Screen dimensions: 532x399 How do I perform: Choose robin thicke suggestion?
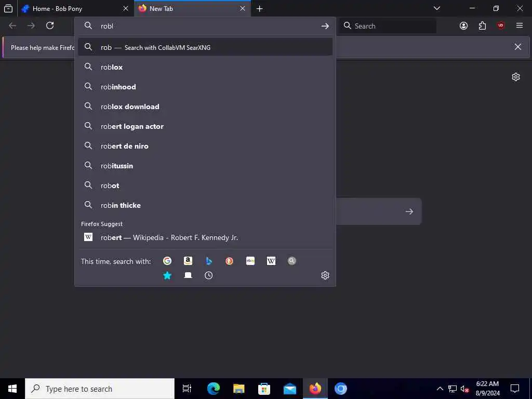205,205
